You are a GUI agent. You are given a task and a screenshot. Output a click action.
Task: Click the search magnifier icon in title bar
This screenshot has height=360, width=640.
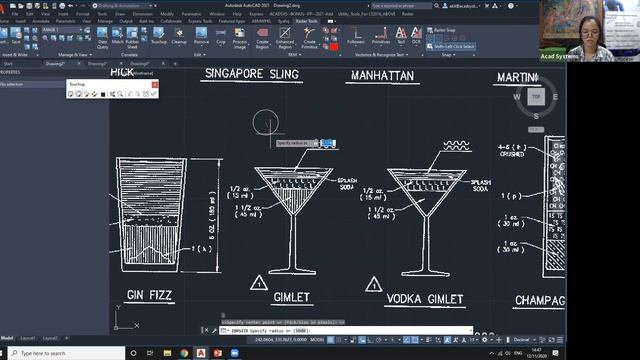(437, 6)
